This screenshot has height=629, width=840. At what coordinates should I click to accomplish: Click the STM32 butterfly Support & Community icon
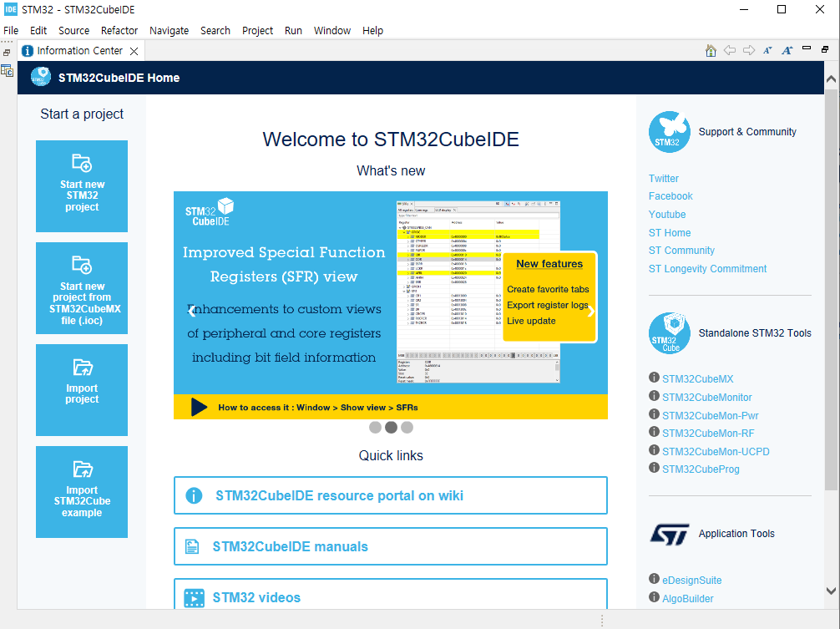(x=669, y=132)
